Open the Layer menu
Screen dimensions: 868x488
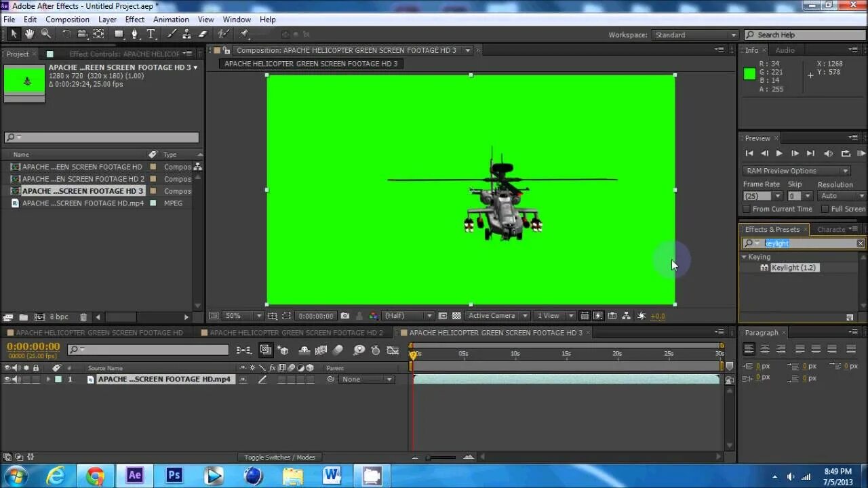[x=107, y=20]
